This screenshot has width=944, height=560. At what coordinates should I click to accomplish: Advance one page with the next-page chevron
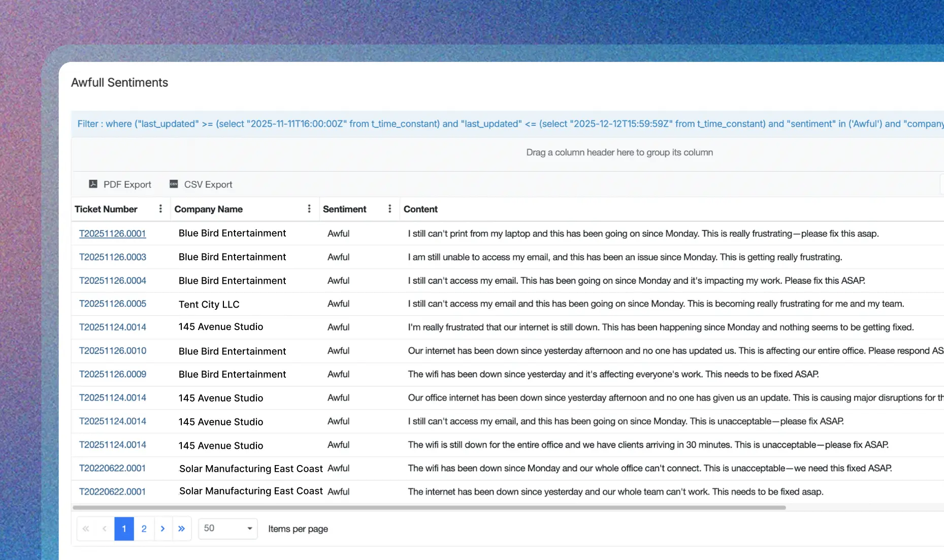(x=162, y=529)
